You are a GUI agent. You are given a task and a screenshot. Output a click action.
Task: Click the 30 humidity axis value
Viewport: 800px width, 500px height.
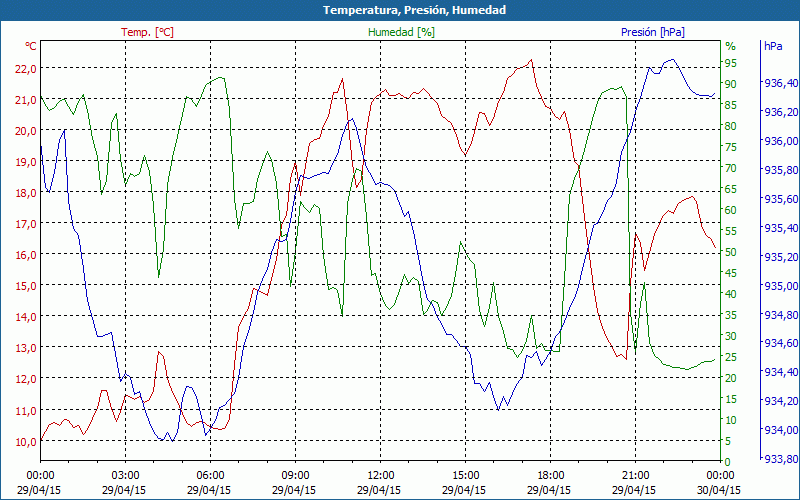pos(731,336)
